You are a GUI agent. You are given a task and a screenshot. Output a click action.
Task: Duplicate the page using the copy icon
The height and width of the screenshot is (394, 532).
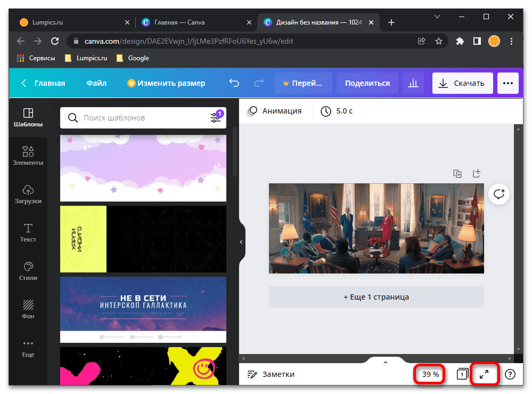pos(457,174)
